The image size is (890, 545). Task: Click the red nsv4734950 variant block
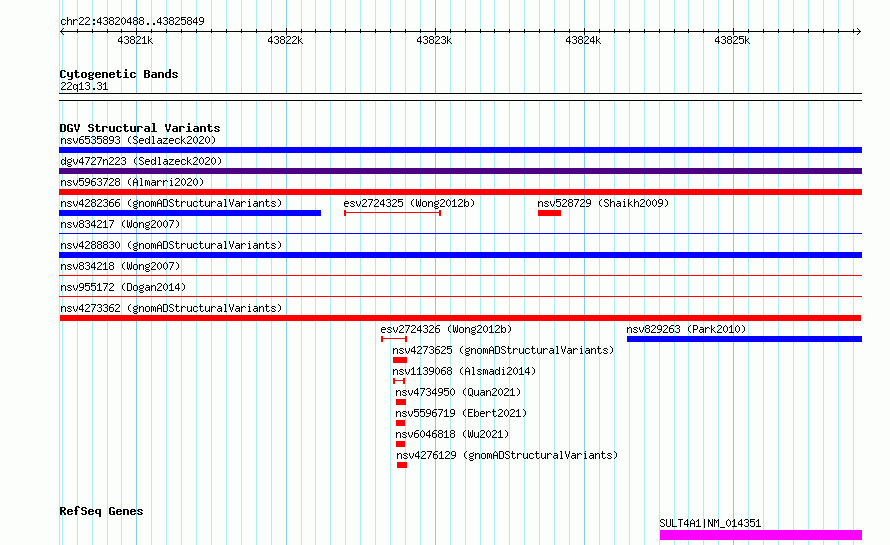(401, 402)
